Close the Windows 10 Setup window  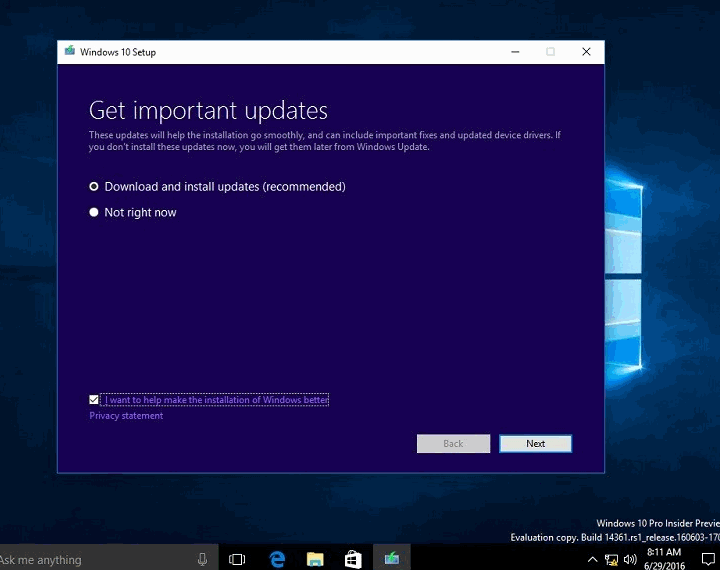586,52
